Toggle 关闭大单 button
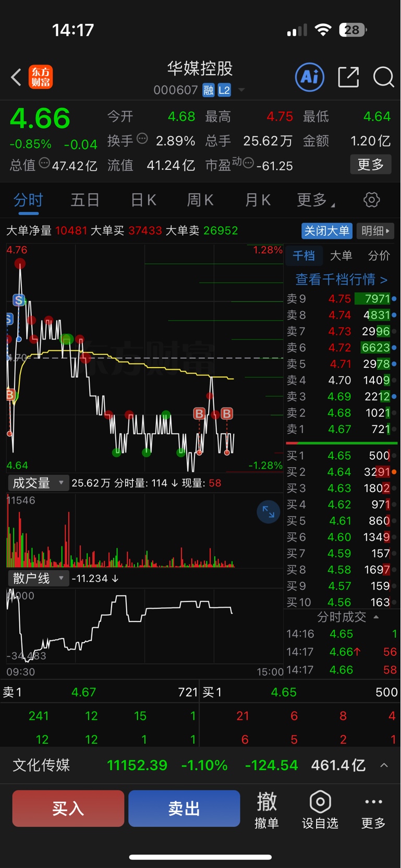The image size is (401, 868). (327, 230)
